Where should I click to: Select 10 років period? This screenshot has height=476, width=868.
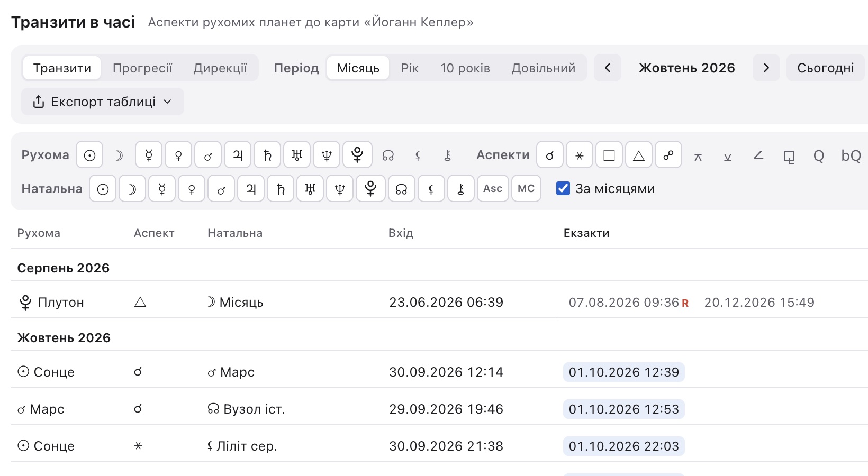click(x=465, y=68)
